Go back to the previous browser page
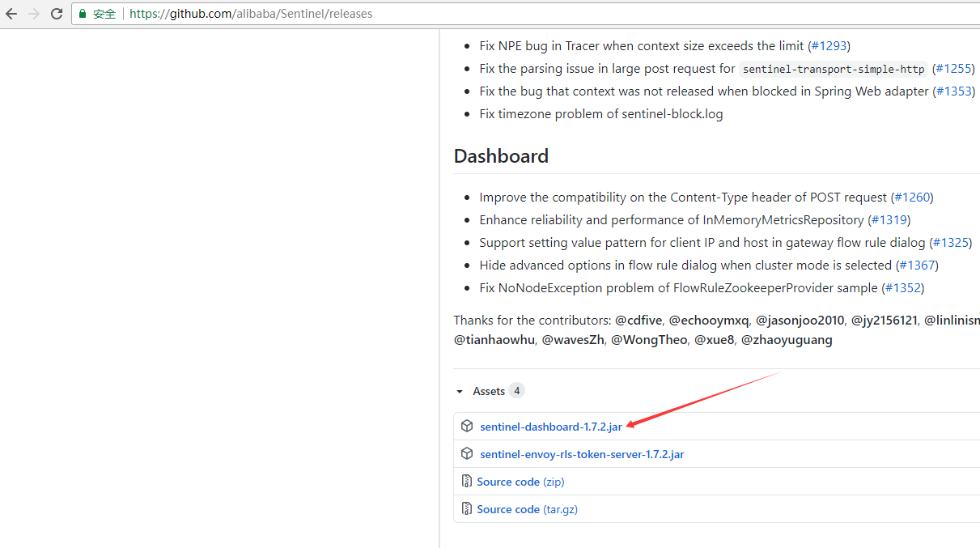The width and height of the screenshot is (980, 548). tap(11, 14)
